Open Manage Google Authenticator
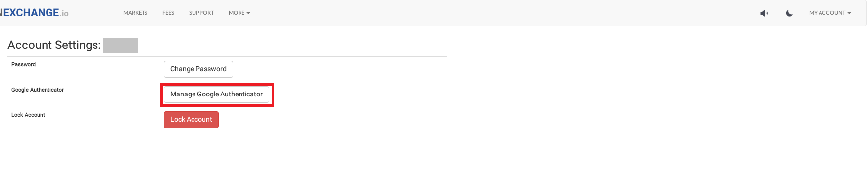 217,95
